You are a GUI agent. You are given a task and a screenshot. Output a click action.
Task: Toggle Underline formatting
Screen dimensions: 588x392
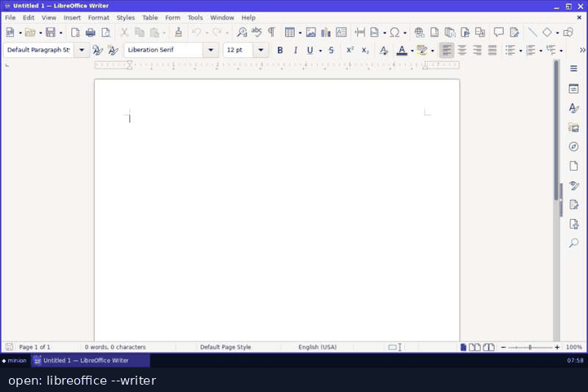coord(310,51)
